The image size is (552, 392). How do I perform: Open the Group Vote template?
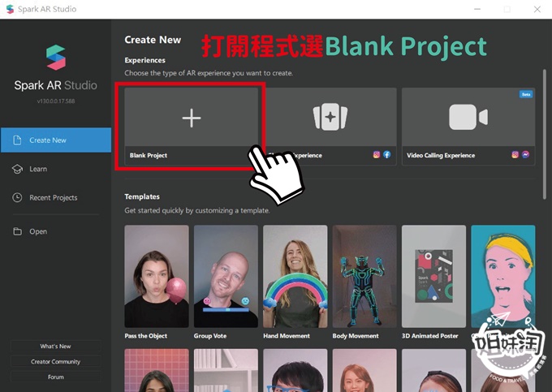coord(226,277)
